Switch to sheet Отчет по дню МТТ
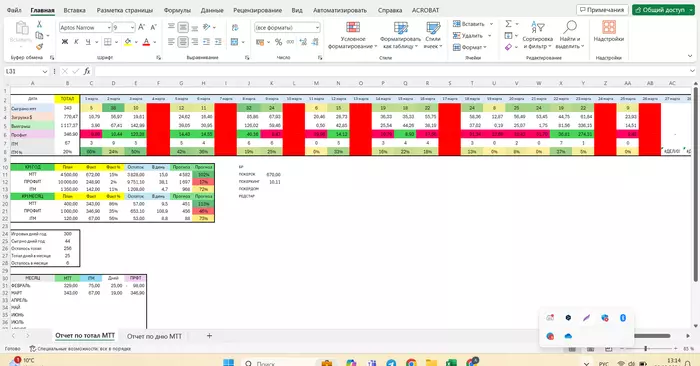The image size is (700, 366). coord(154,336)
